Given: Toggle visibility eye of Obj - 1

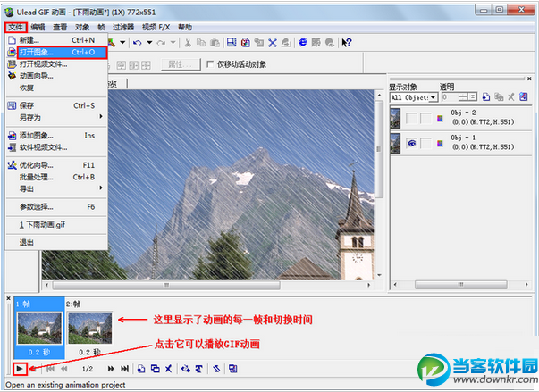Looking at the screenshot, I should click(x=411, y=143).
